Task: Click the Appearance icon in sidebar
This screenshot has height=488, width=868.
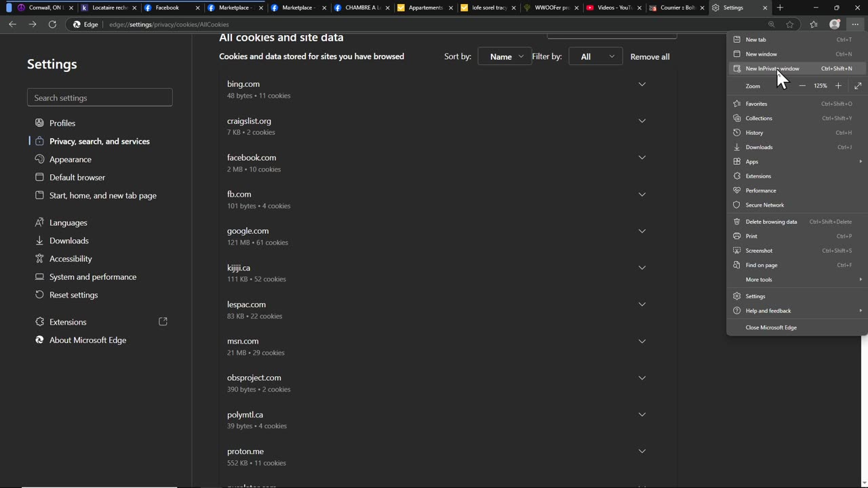Action: point(39,159)
